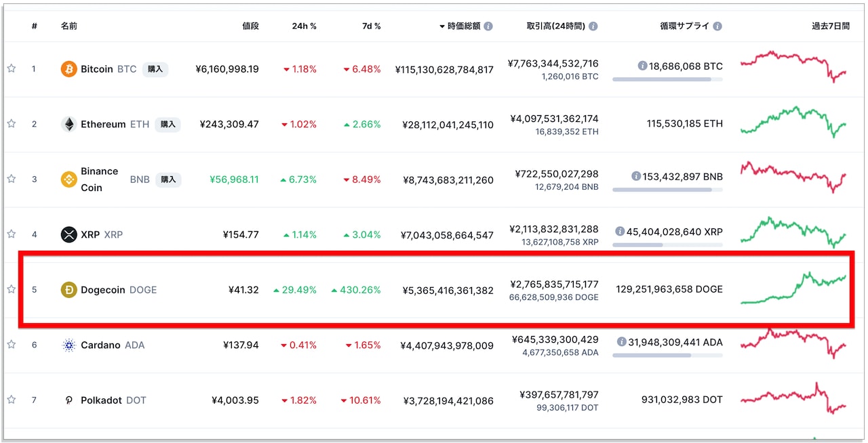The image size is (868, 443).
Task: Click Binance Coin price ¥56,968.11
Action: [x=235, y=180]
